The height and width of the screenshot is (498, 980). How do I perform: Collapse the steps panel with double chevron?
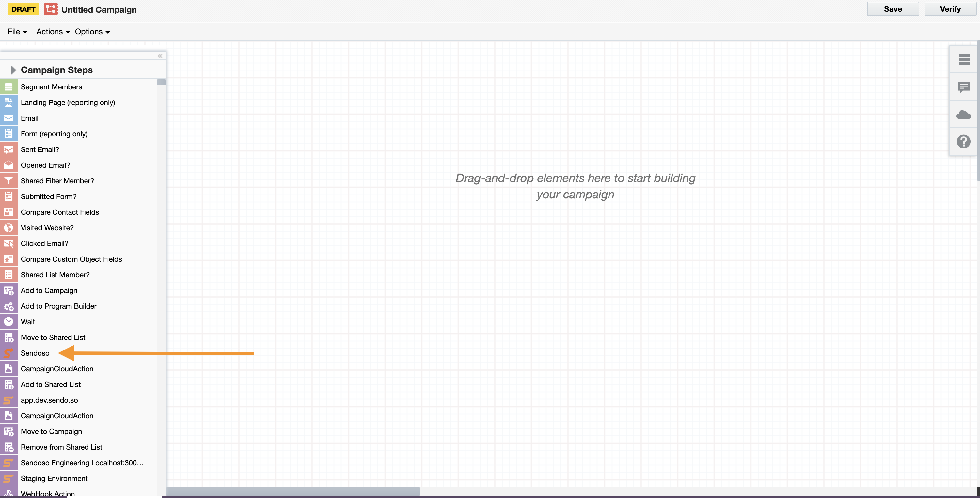160,56
